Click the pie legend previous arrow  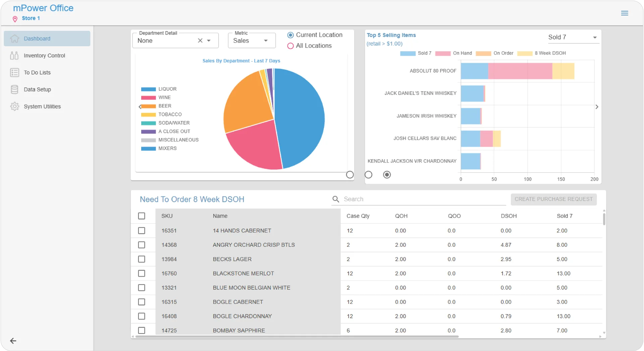140,107
